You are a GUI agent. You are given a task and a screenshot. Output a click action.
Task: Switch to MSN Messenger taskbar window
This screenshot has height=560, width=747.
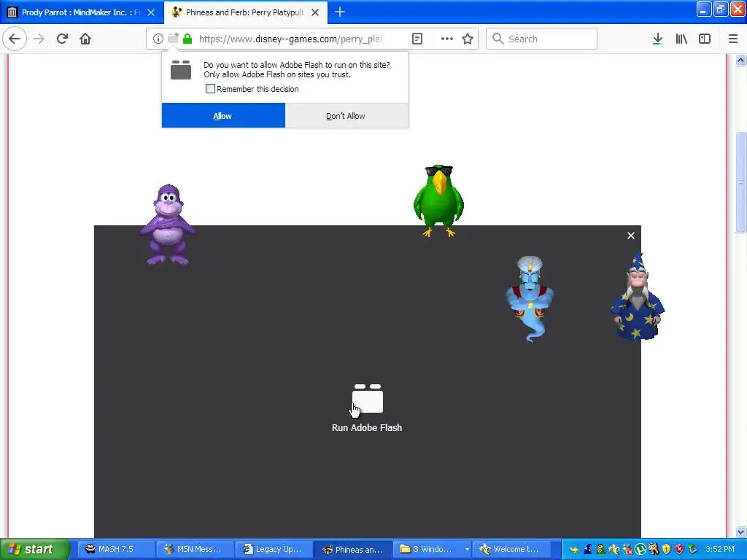pyautogui.click(x=196, y=549)
